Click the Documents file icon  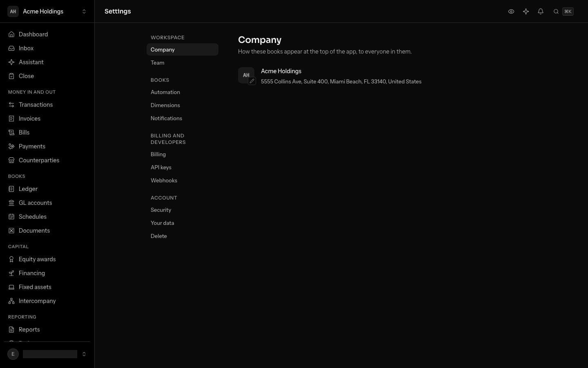11,231
